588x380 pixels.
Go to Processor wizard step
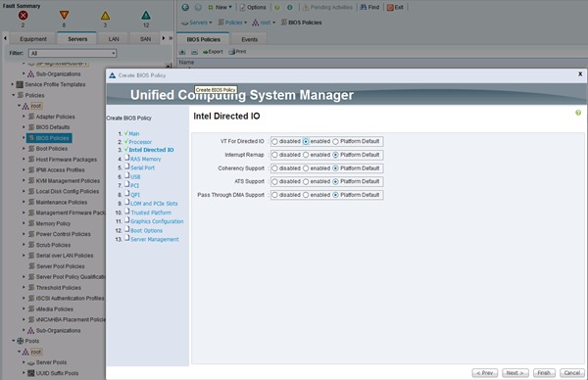tap(140, 142)
